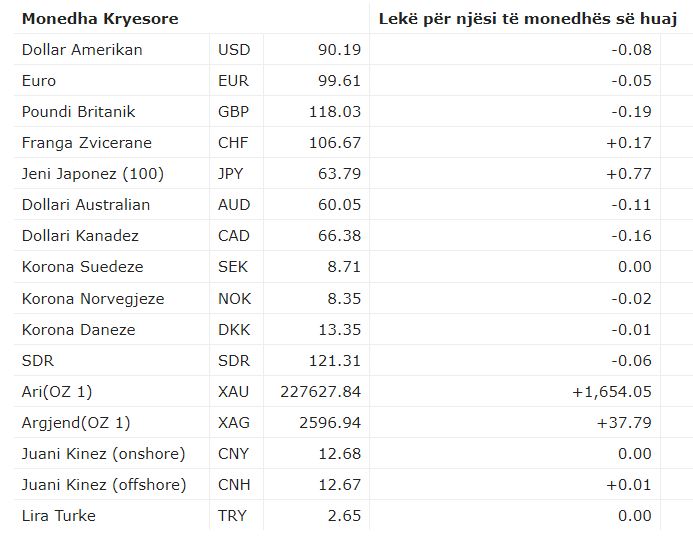Screen dimensions: 693x549
Task: Select the XAG currency code
Action: coord(234,422)
